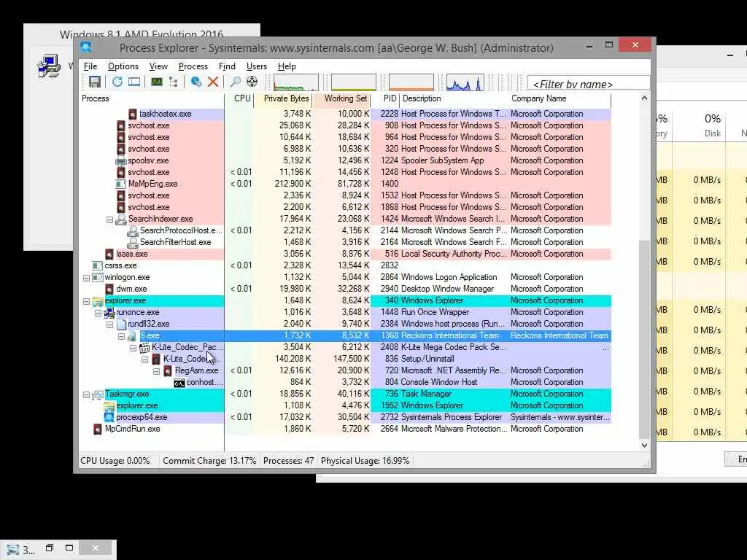This screenshot has height=560, width=747.
Task: Select the spoolsv.exe printer icon
Action: pos(121,160)
